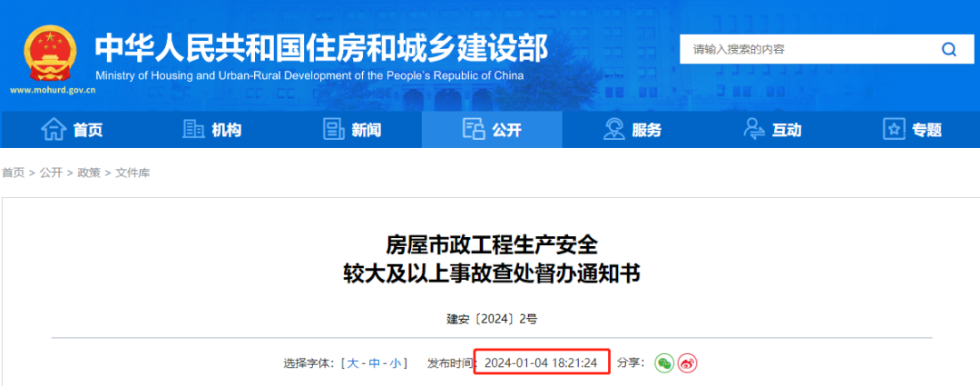The image size is (980, 386).
Task: Click the headset icon beside 服务
Action: point(613,130)
